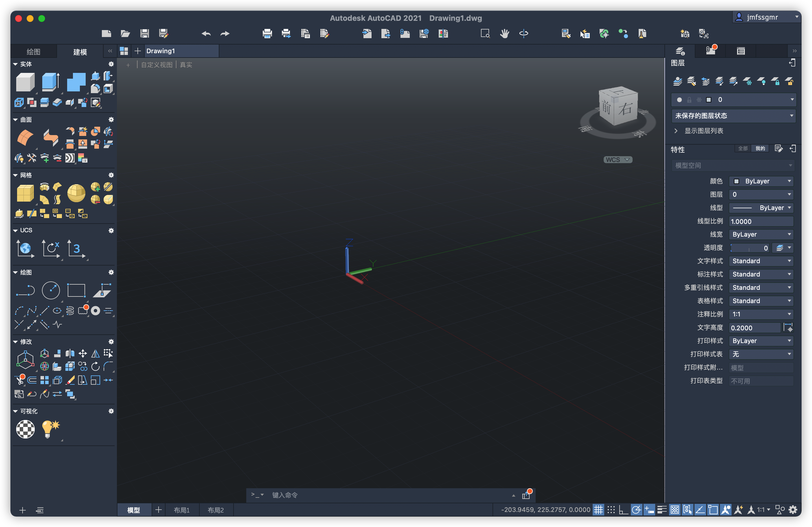This screenshot has height=527, width=812.
Task: Select the Rectangle drawing tool
Action: click(76, 291)
